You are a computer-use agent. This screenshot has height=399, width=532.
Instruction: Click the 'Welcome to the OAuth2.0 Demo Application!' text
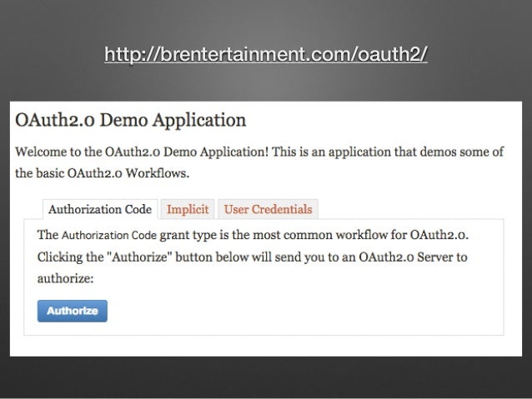(142, 152)
